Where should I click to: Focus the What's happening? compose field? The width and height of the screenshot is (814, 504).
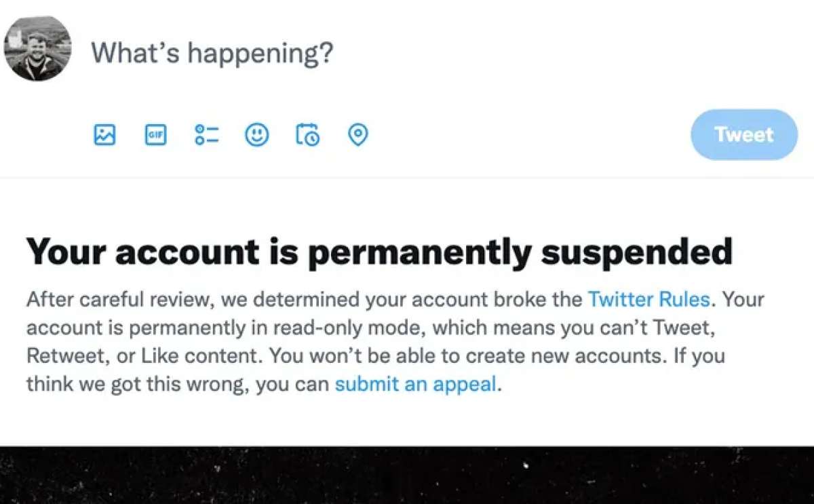[x=212, y=52]
